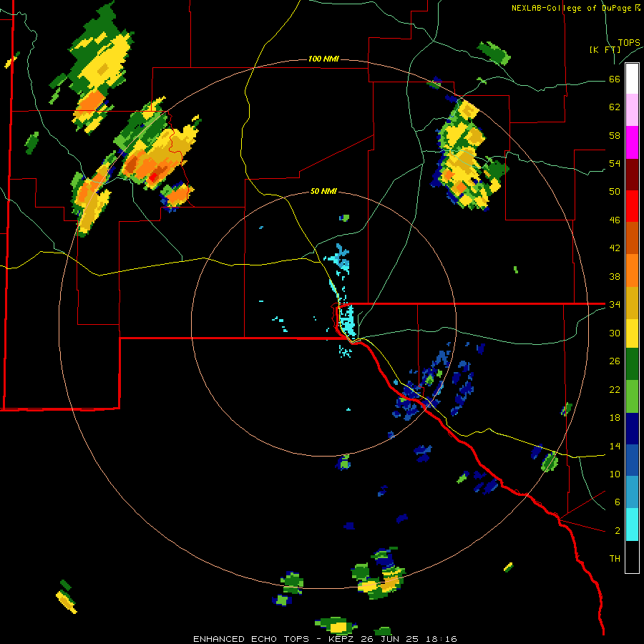
Task: Click the magenta 58 kft color swatch
Action: point(632,142)
